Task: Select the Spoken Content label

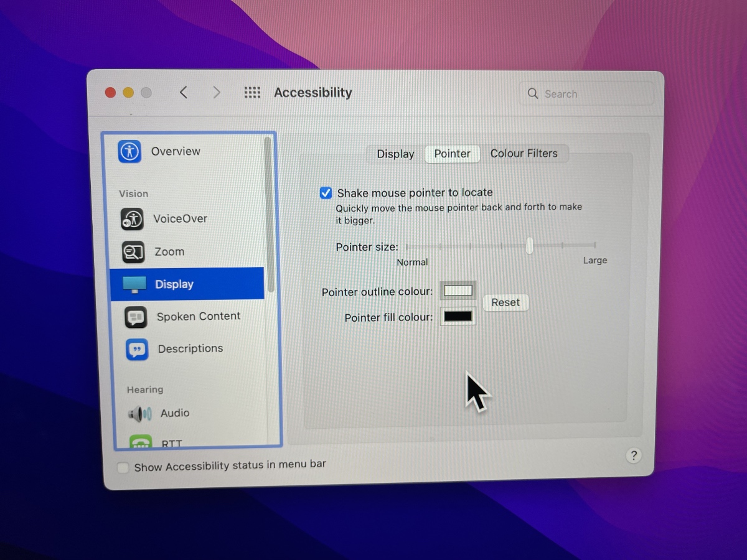Action: point(199,316)
